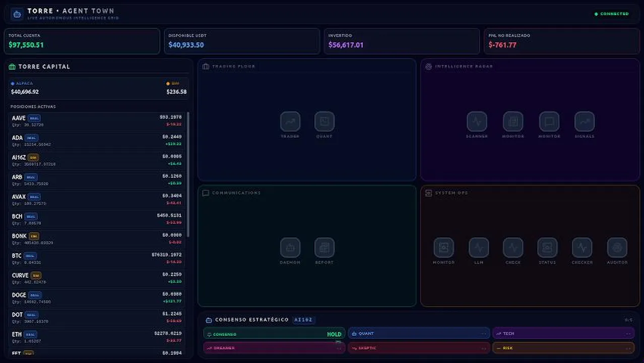Image resolution: width=644 pixels, height=363 pixels.
Task: Open the Quant agent on Trading Floor
Action: [x=325, y=122]
